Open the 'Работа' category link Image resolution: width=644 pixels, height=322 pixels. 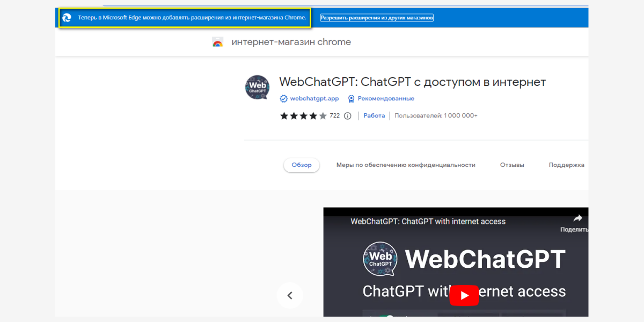[x=374, y=116]
